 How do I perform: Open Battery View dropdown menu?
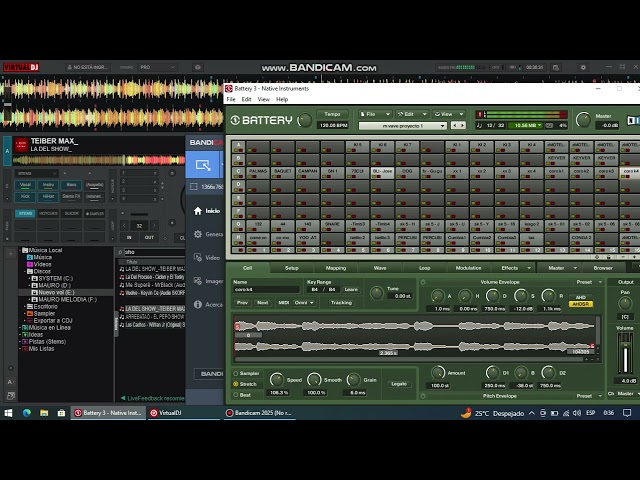(x=448, y=114)
